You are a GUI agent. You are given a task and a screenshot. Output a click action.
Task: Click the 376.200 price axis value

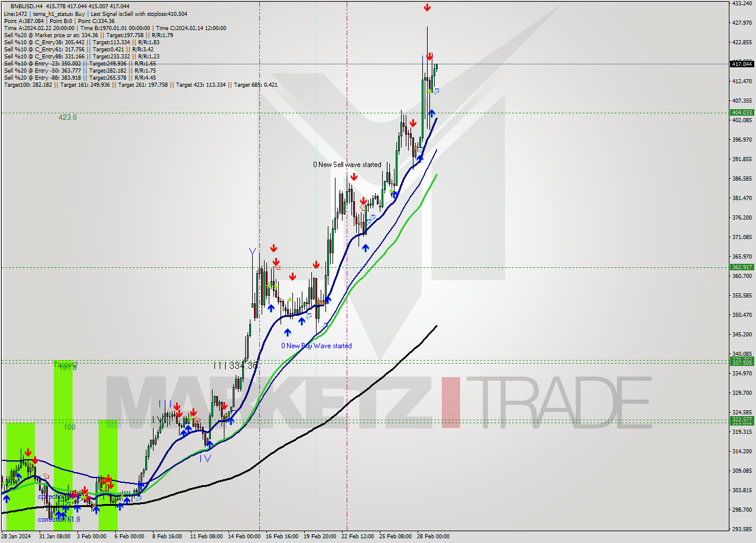[742, 217]
